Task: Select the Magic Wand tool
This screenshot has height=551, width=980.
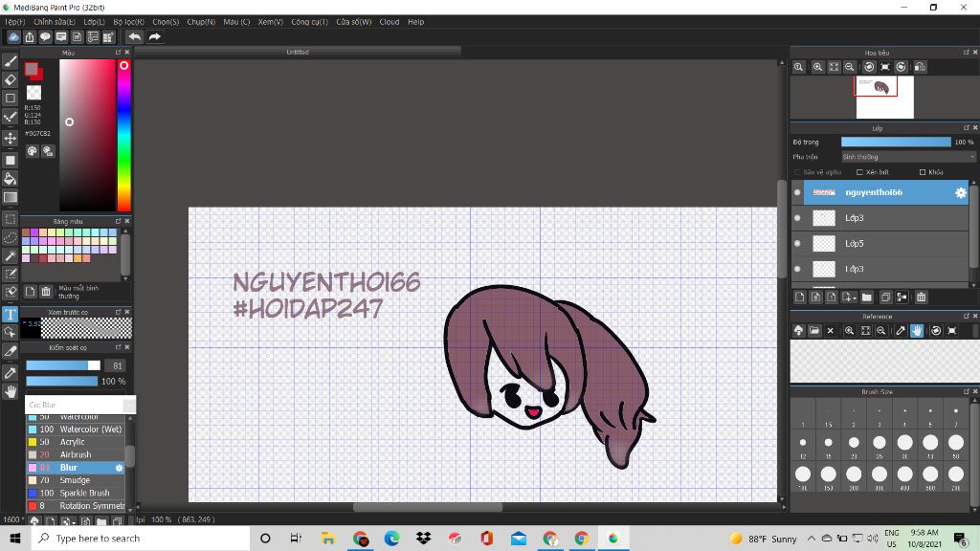Action: (10, 255)
